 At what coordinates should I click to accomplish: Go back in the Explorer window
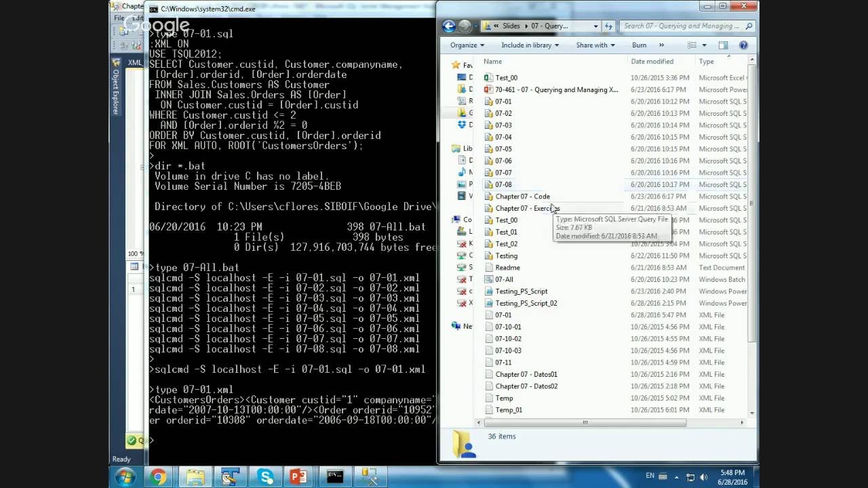click(449, 26)
